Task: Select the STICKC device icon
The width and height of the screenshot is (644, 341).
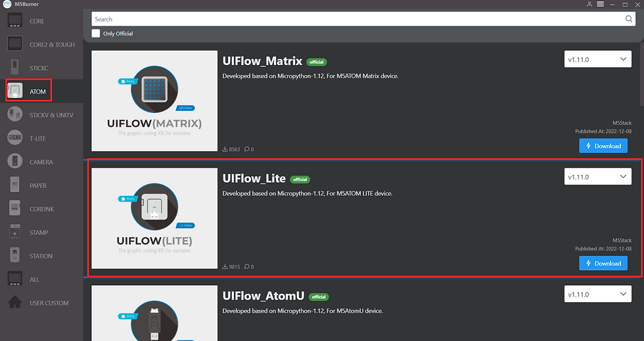Action: pyautogui.click(x=14, y=67)
